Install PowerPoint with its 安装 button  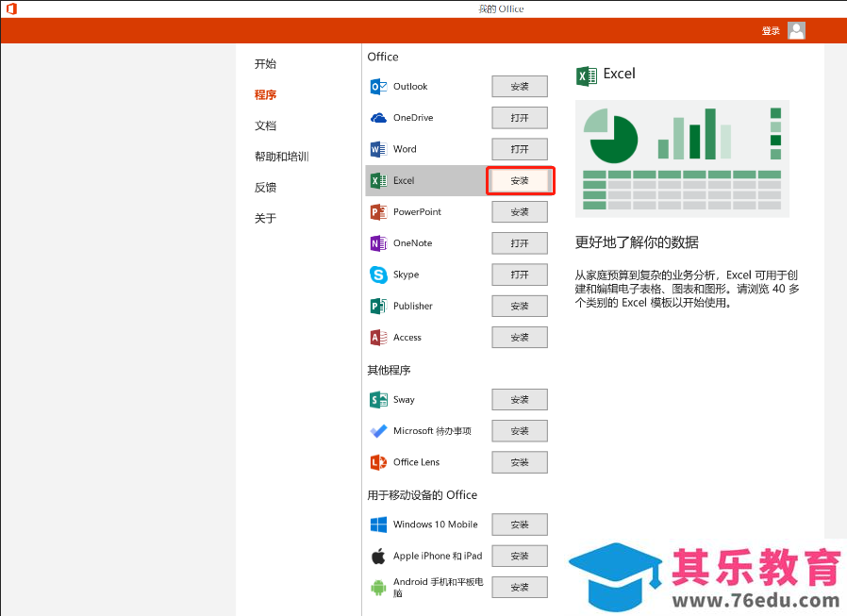point(520,212)
